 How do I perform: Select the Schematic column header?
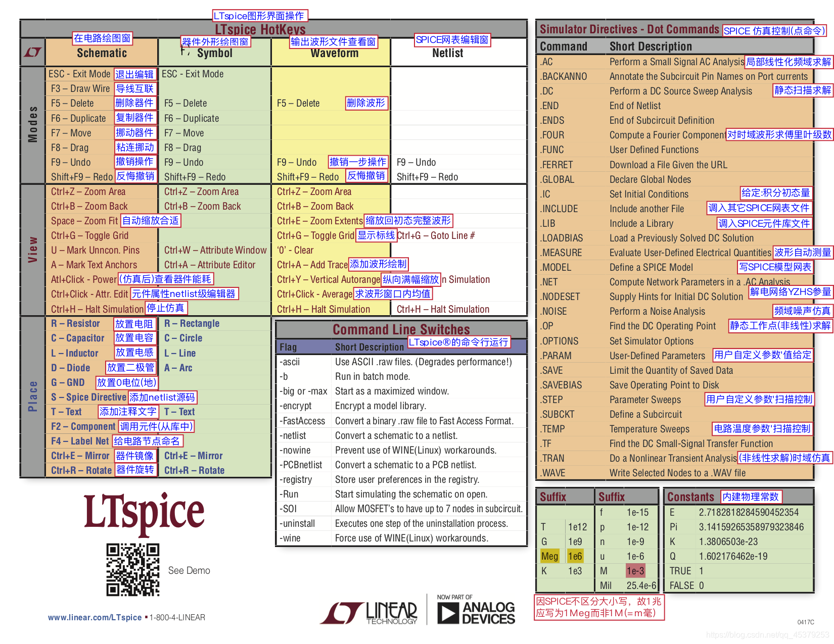click(102, 53)
